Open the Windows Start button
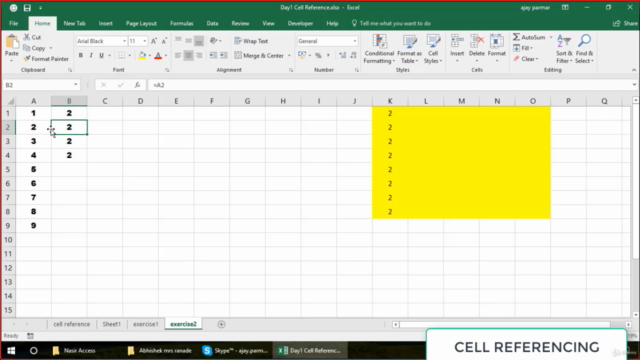 tap(11, 351)
